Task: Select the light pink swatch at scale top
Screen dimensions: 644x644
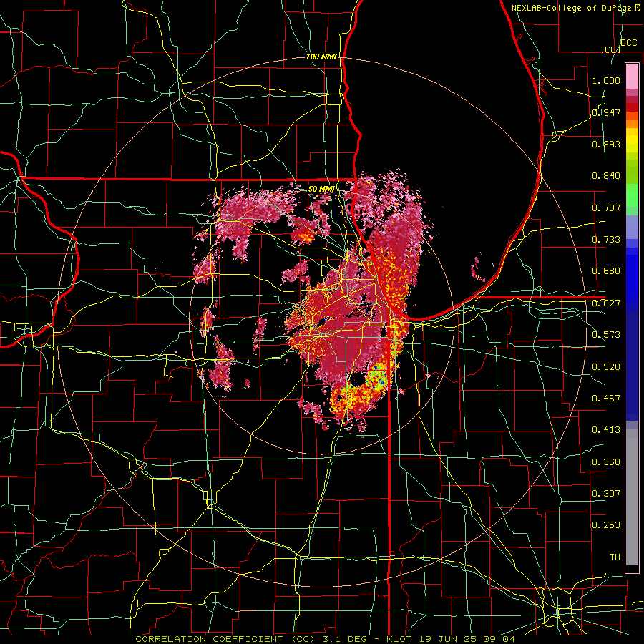Action: 632,76
